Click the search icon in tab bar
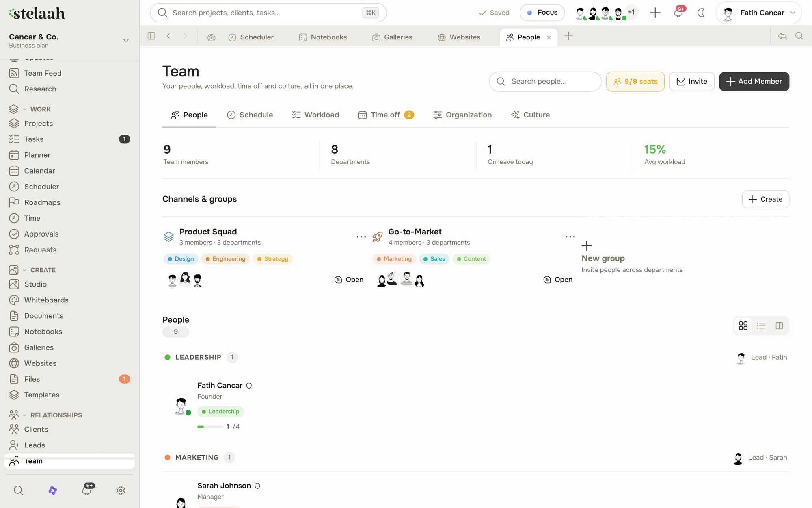The height and width of the screenshot is (508, 812). 799,36
